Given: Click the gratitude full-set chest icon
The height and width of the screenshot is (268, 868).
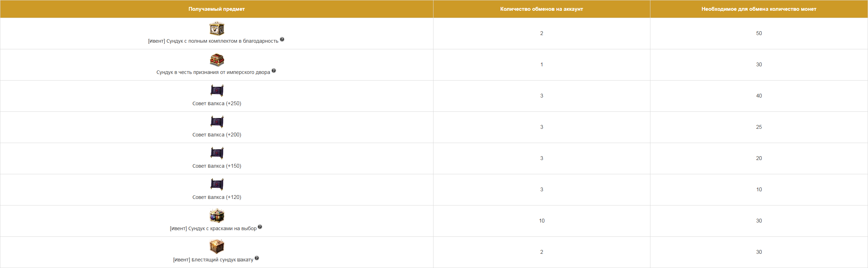Looking at the screenshot, I should [217, 28].
